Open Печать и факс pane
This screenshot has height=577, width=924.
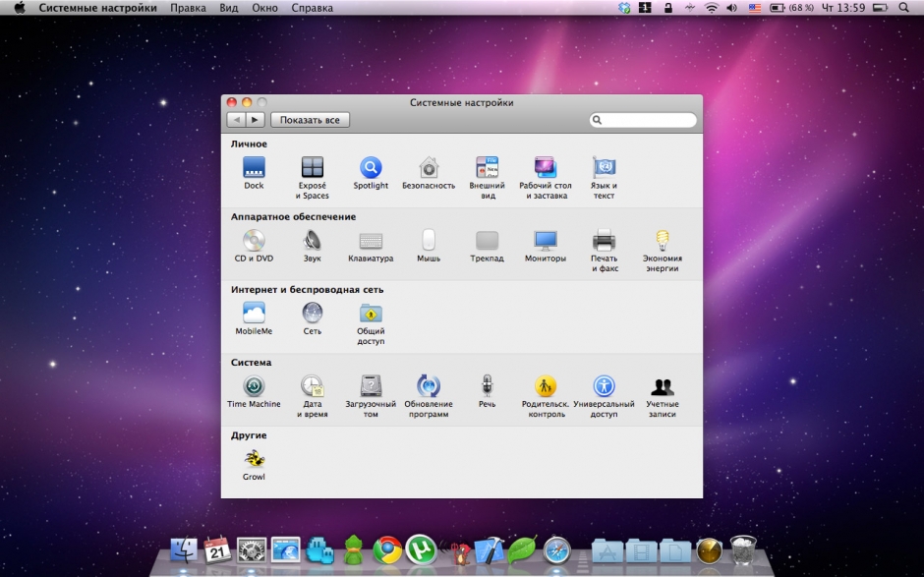tap(604, 251)
